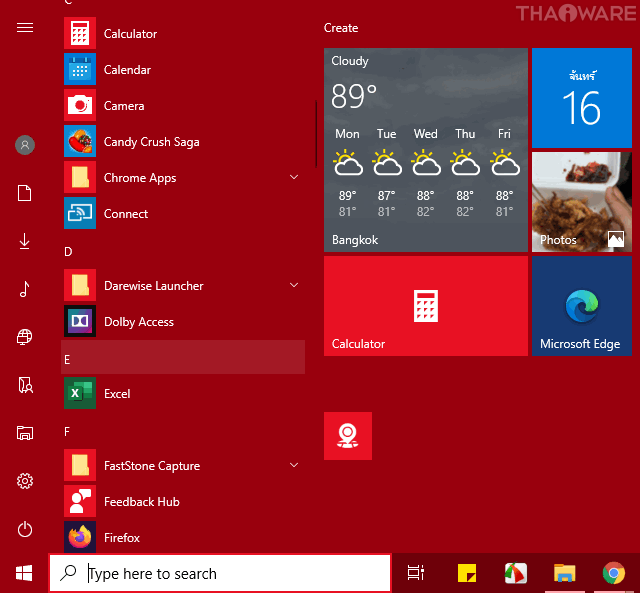Expand the Start hamburger menu
The width and height of the screenshot is (640, 593).
click(25, 27)
